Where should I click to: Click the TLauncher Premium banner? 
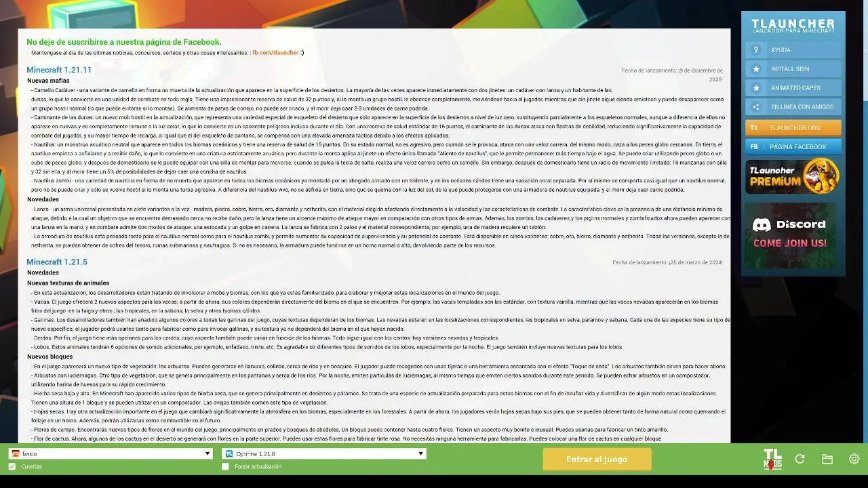793,176
